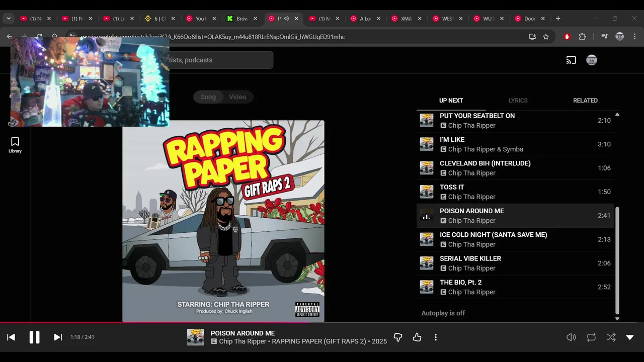Select the LYRICS tab
Screen dimensions: 644x362
518,101
